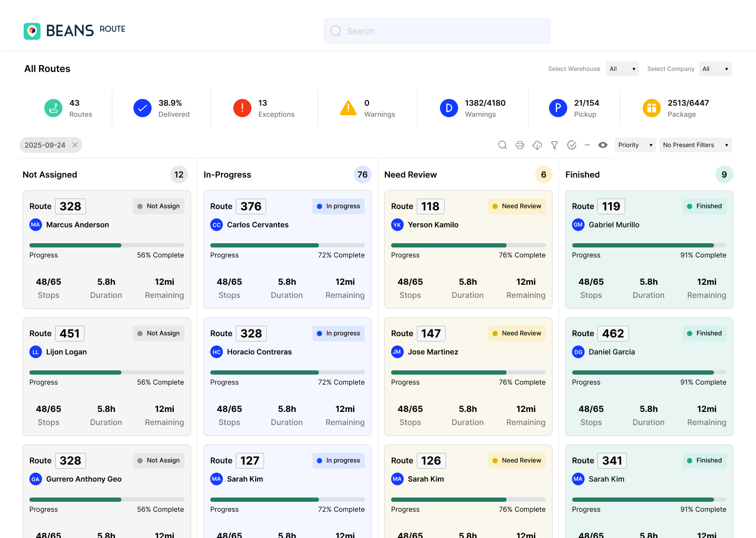Viewport: 756px width, 538px height.
Task: Click the circled checkmark icon
Action: 572,145
